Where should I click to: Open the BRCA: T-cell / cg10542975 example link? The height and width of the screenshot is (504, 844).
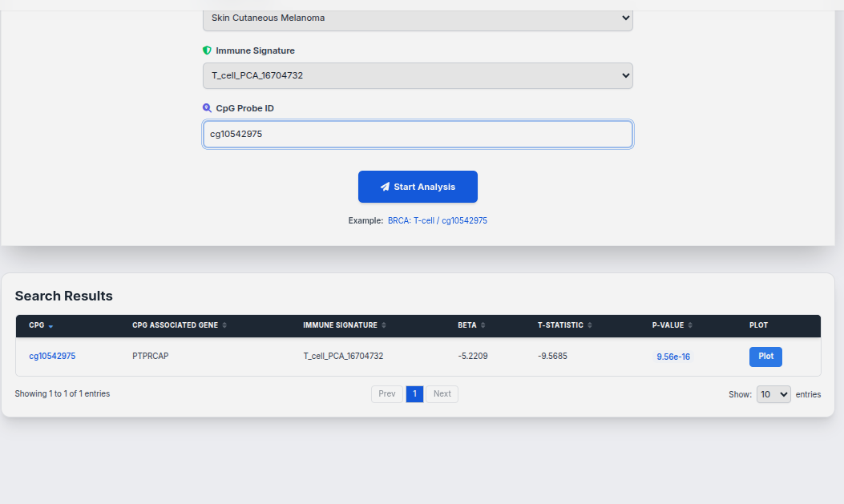pos(437,220)
